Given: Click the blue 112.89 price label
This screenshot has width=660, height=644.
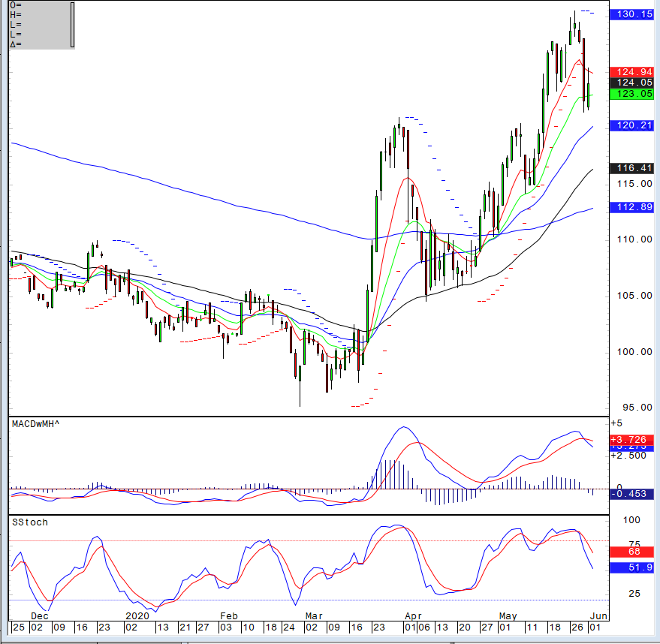Looking at the screenshot, I should [x=631, y=207].
